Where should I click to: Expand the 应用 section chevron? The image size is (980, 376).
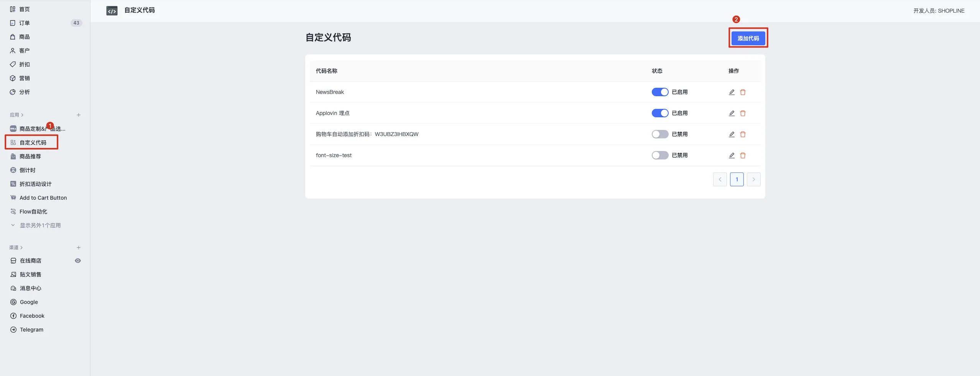[22, 115]
